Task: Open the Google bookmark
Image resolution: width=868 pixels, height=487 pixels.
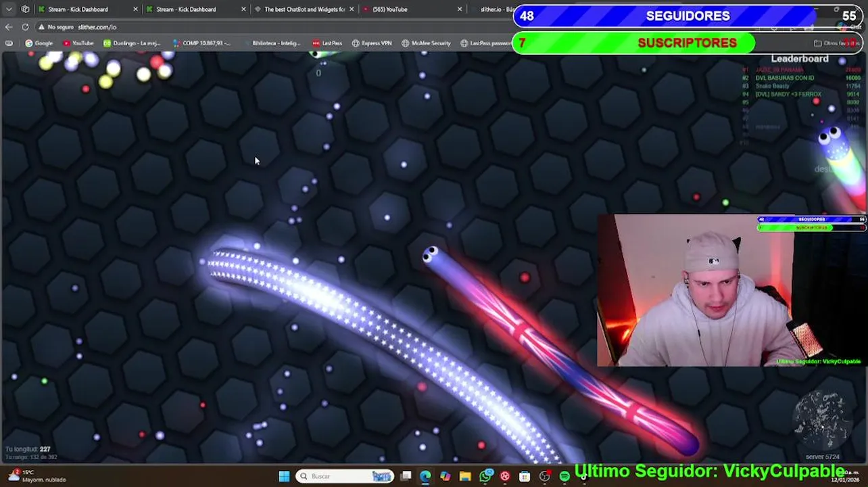Action: click(x=39, y=43)
